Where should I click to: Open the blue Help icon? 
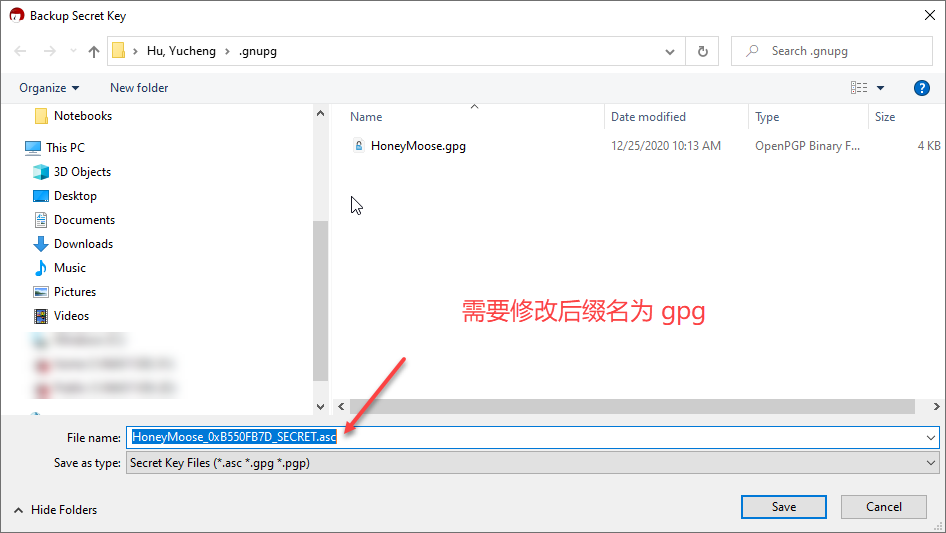pos(921,88)
